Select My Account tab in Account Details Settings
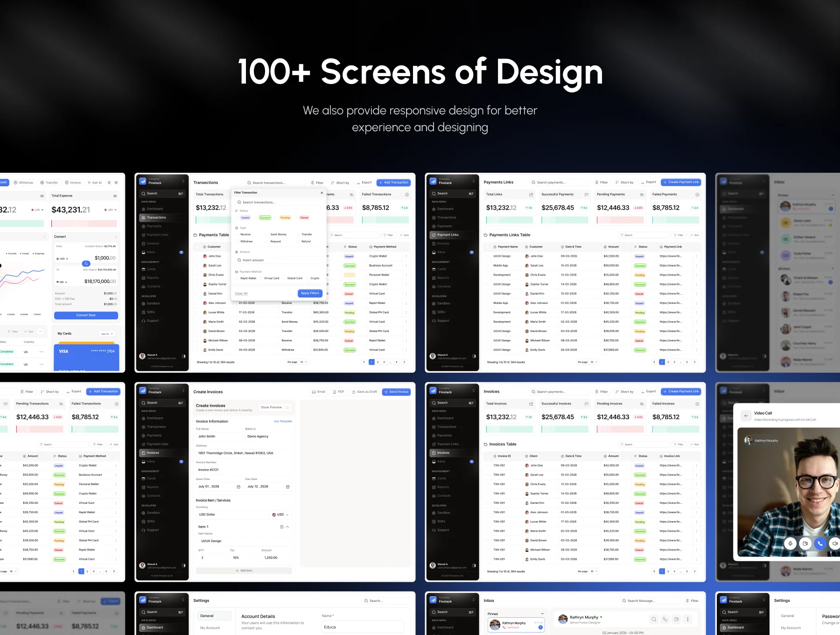The image size is (840, 635). [x=210, y=628]
